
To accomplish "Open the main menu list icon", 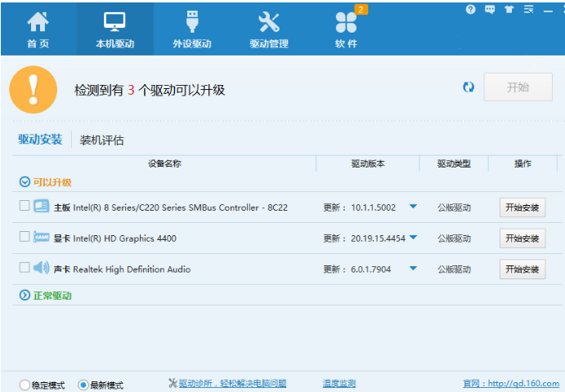I will click(528, 10).
